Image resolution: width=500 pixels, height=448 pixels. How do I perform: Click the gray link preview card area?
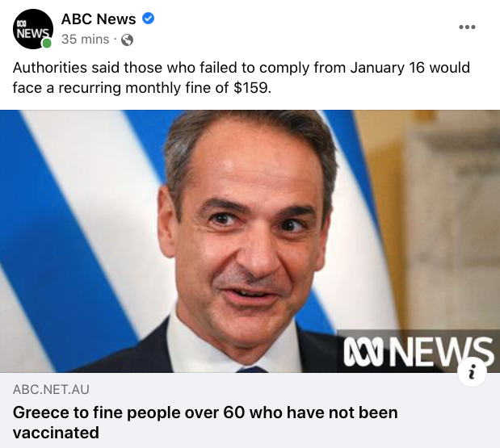pyautogui.click(x=250, y=410)
